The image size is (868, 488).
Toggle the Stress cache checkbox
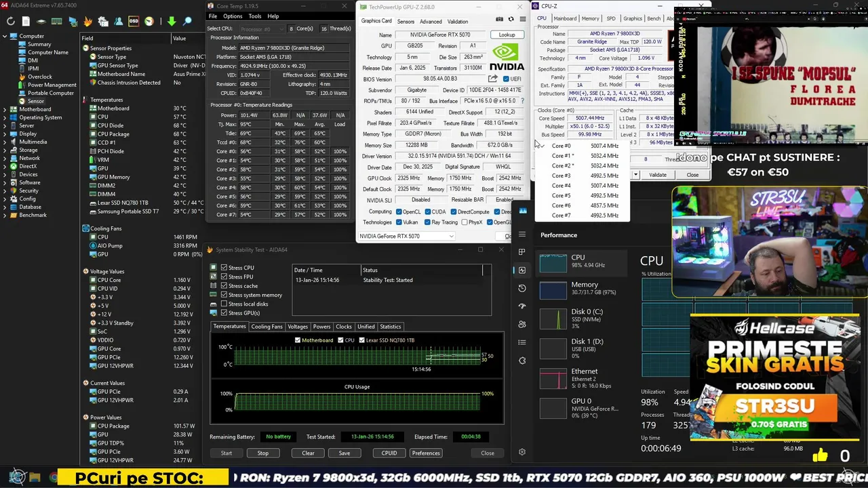point(224,285)
